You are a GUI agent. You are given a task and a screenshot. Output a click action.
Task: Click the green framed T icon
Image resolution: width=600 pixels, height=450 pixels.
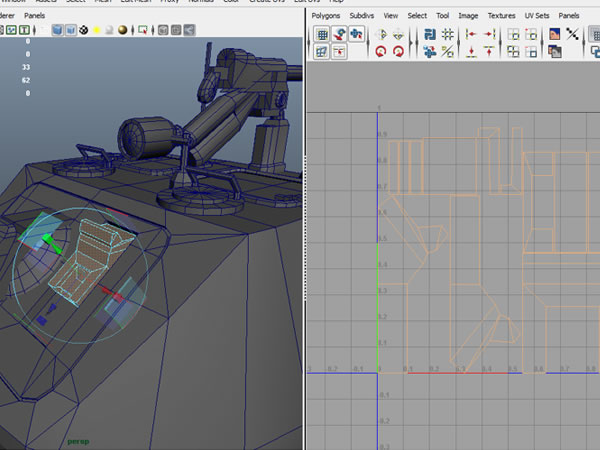coord(24,30)
